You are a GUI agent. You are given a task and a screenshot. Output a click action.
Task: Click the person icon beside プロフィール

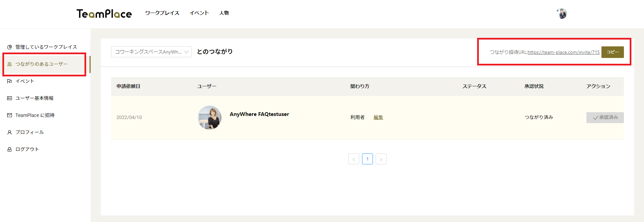[10, 132]
